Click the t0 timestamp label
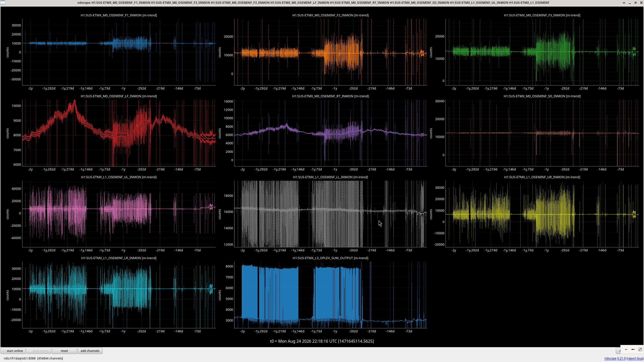 click(x=322, y=341)
